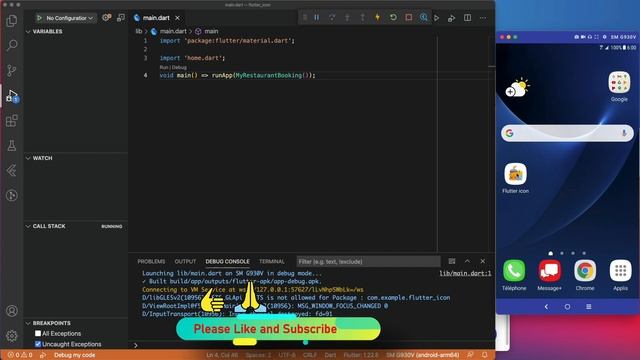This screenshot has height=360, width=640.
Task: Open Chrome on the phone screen
Action: pyautogui.click(x=585, y=275)
